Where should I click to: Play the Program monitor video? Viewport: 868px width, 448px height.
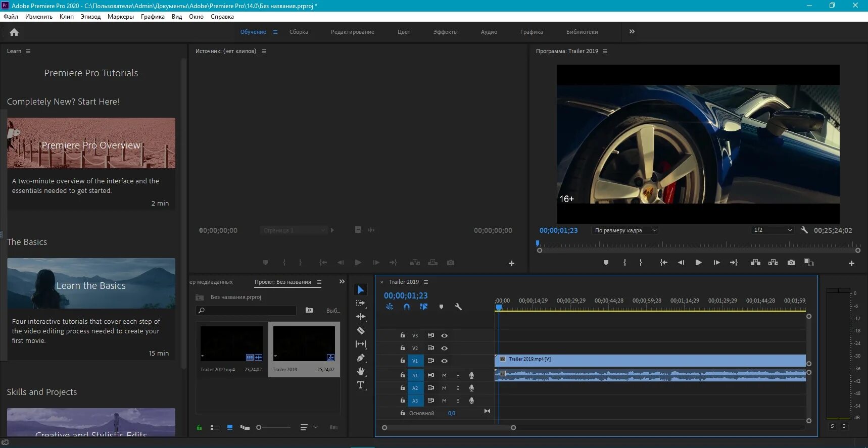point(698,263)
